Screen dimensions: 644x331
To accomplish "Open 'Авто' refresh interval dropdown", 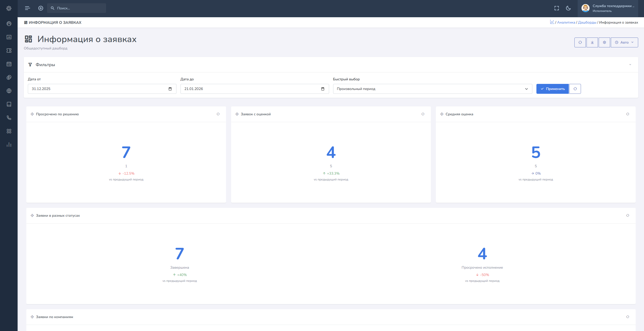I will (624, 42).
